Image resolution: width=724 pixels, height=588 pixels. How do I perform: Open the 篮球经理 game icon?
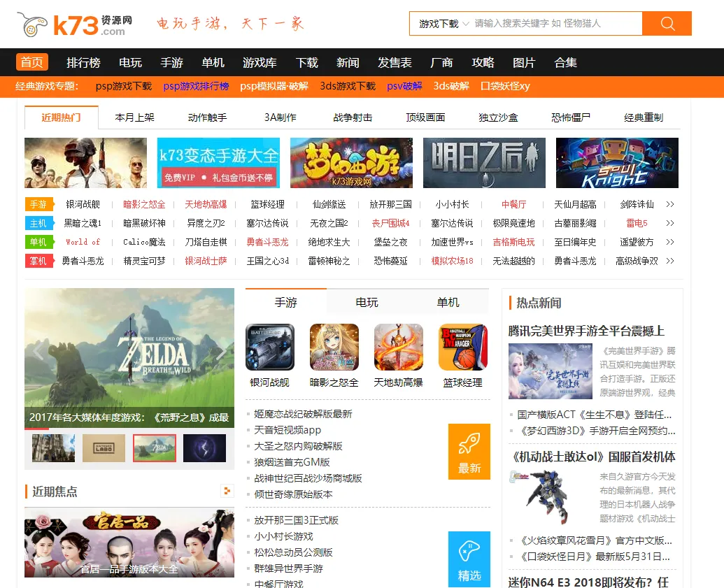463,347
